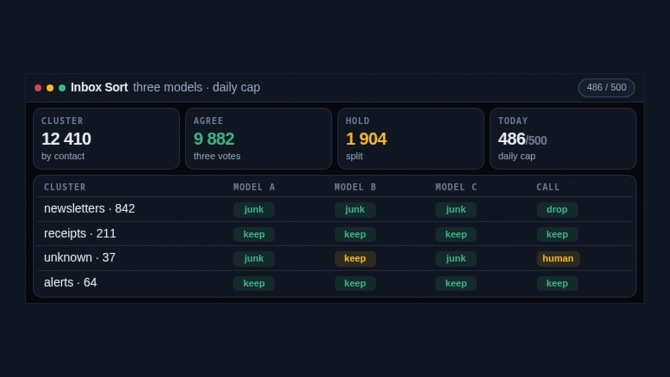Click the drop badge for newsletters

click(557, 209)
